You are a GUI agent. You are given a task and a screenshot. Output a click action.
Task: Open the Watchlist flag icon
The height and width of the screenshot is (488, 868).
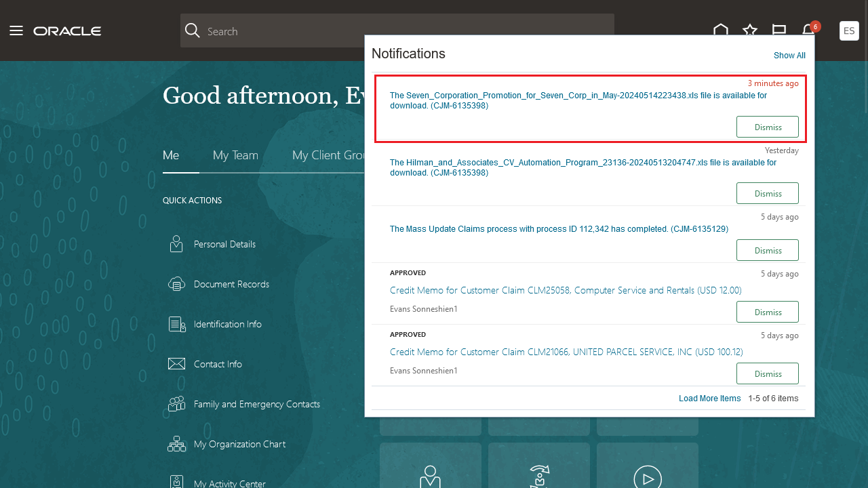pyautogui.click(x=779, y=30)
